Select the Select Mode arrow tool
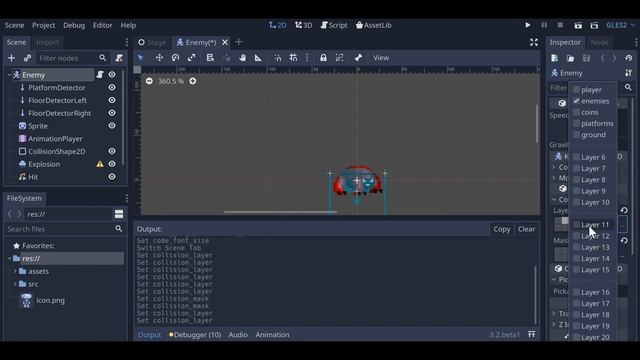640x360 pixels. (140, 58)
